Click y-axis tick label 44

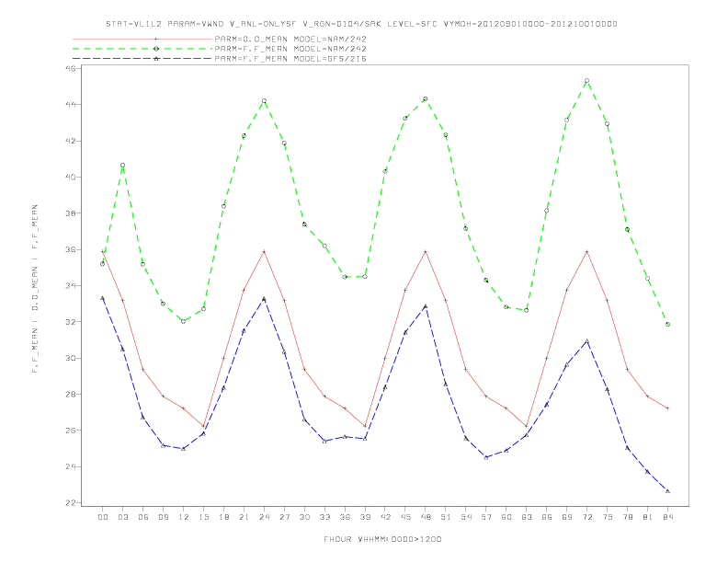click(x=72, y=105)
